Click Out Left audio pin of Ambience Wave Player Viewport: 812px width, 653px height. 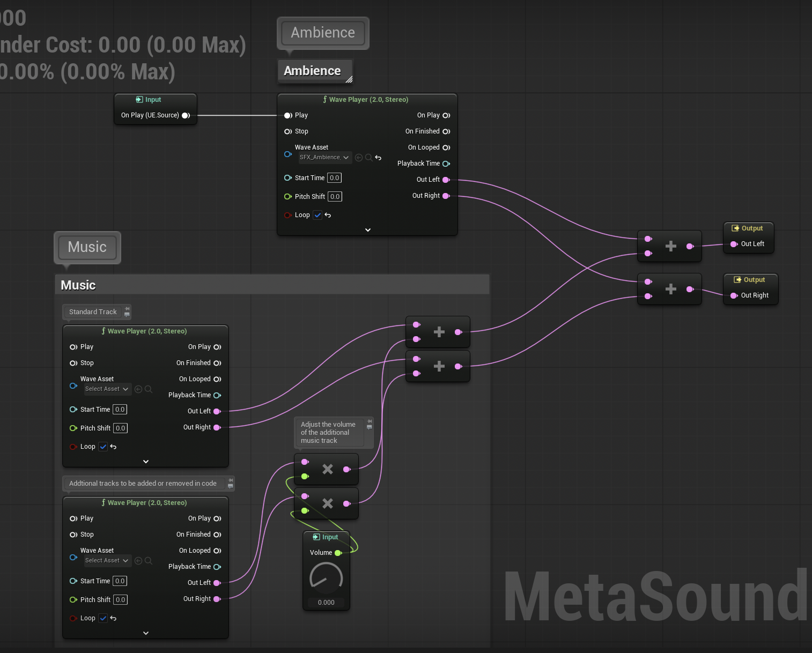click(x=446, y=180)
